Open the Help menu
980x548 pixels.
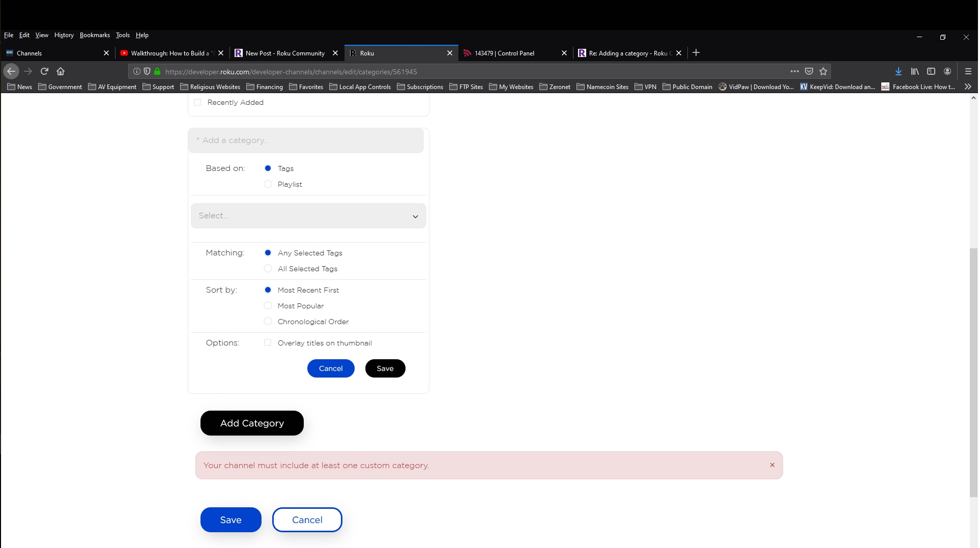pos(142,35)
